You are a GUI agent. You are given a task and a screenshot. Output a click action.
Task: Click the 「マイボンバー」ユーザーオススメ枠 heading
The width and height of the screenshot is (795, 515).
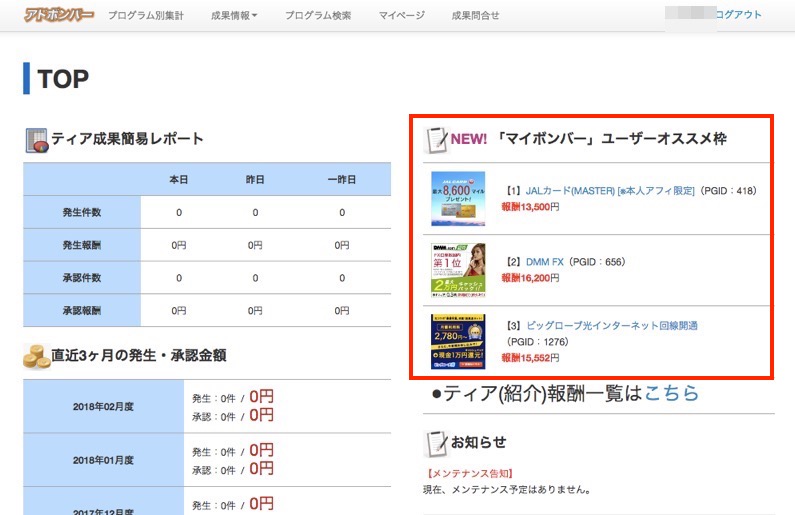coord(610,138)
